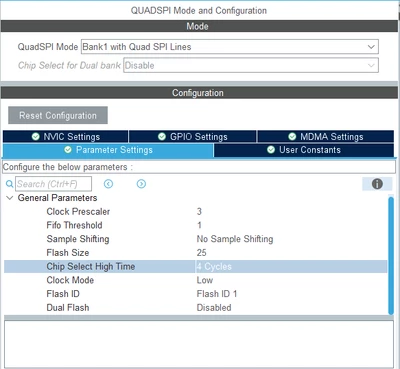The width and height of the screenshot is (400, 369).
Task: Select Chip Select High Time row label
Action: click(91, 266)
